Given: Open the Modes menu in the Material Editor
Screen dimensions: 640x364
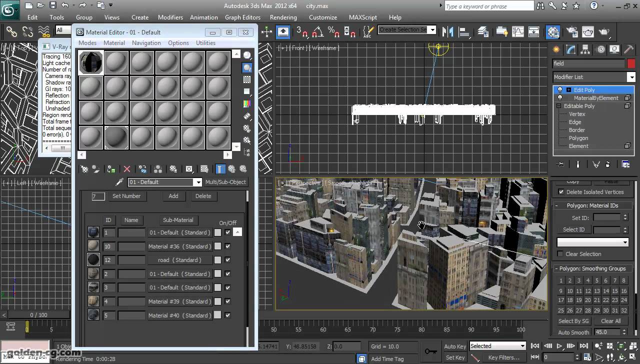Looking at the screenshot, I should [87, 42].
